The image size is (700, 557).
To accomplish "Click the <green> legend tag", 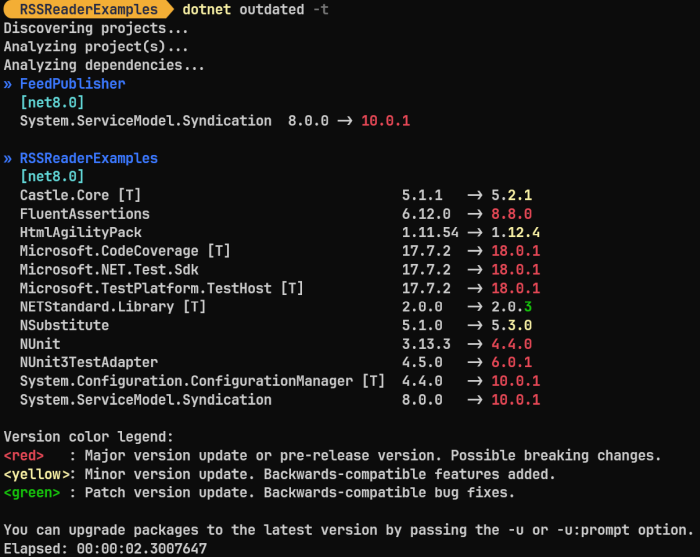I will click(x=32, y=493).
